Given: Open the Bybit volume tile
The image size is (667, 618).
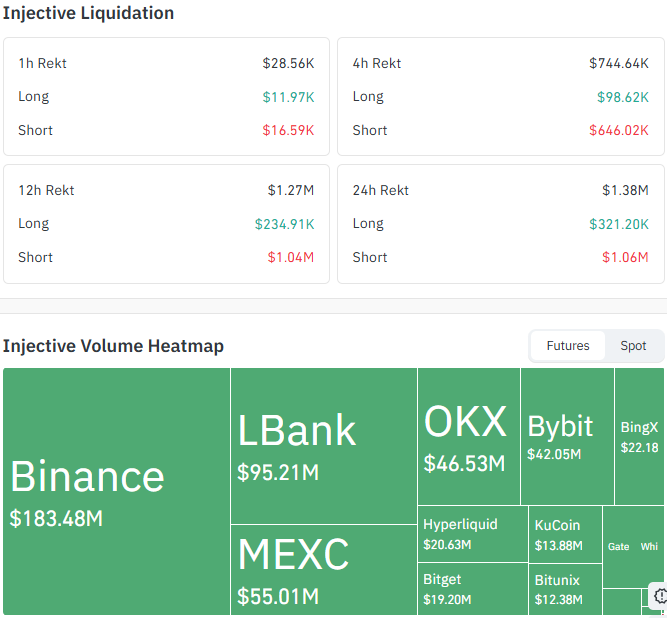Looking at the screenshot, I should [x=567, y=436].
